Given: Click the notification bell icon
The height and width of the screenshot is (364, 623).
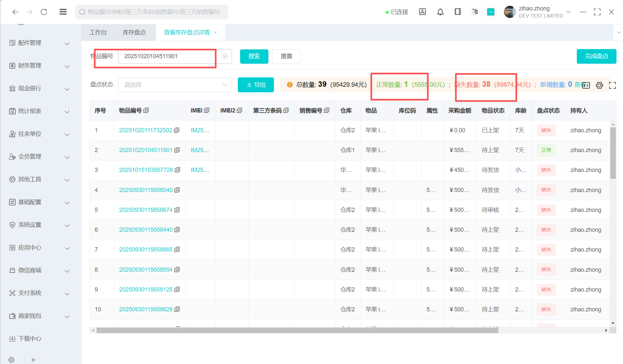Looking at the screenshot, I should (440, 12).
